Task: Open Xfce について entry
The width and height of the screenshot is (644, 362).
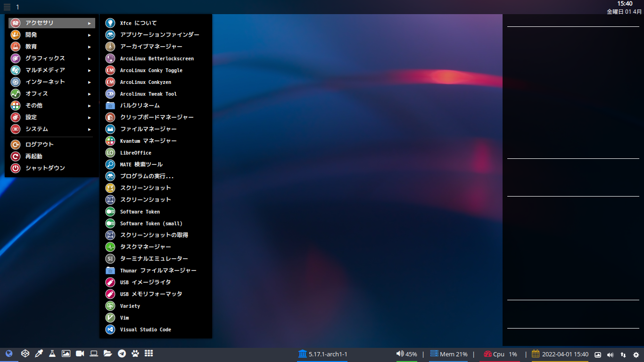Action: pyautogui.click(x=156, y=23)
